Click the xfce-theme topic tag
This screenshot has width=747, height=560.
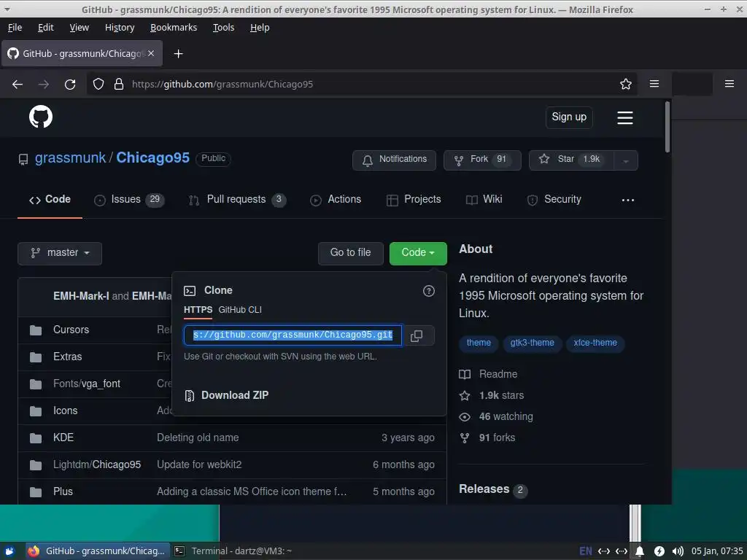[x=595, y=343]
